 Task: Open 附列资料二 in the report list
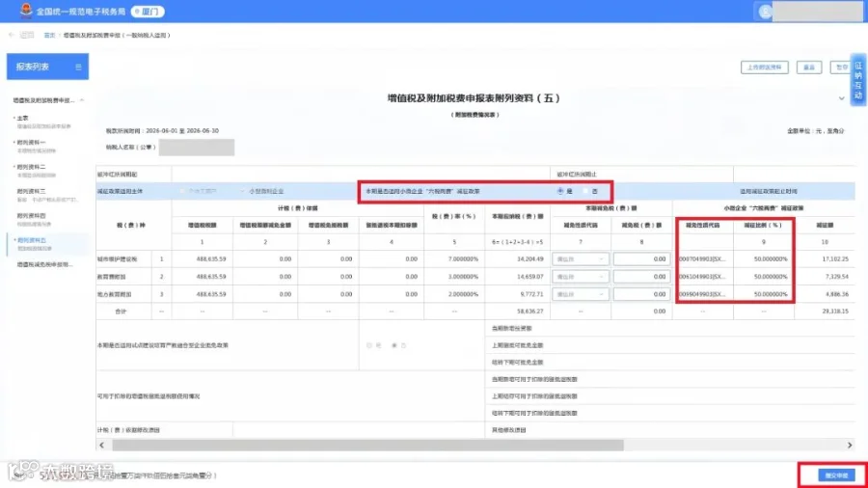coord(31,167)
